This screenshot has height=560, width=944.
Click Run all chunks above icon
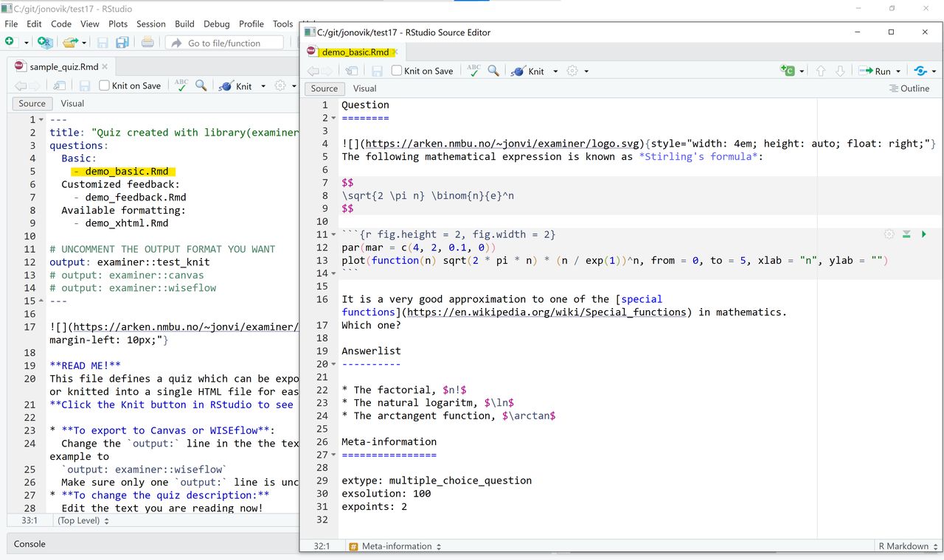[906, 234]
